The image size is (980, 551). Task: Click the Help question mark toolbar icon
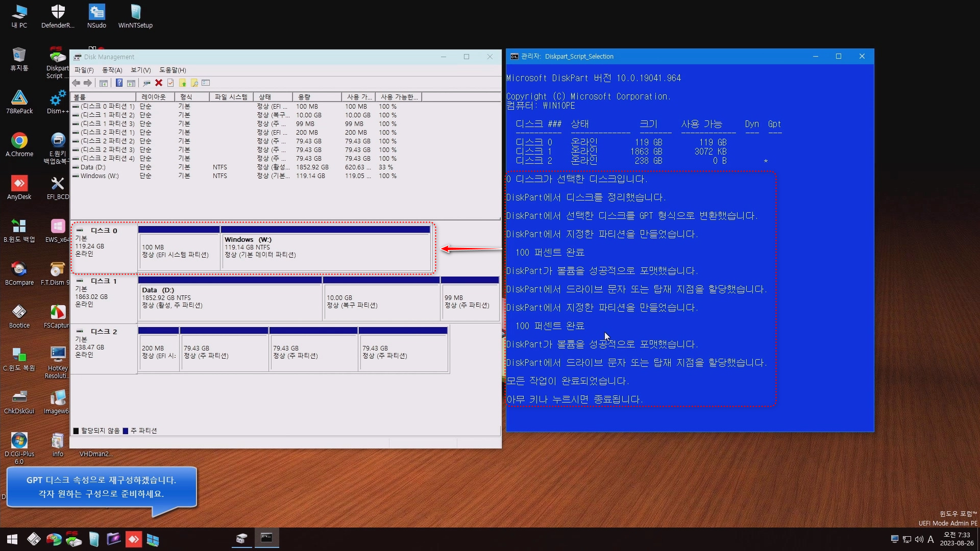(x=119, y=83)
